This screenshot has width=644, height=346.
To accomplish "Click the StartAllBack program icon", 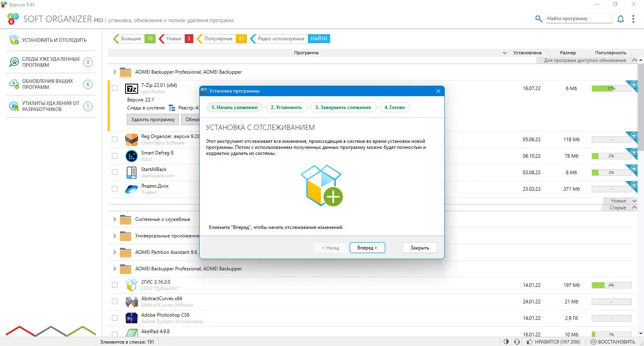I will [132, 173].
